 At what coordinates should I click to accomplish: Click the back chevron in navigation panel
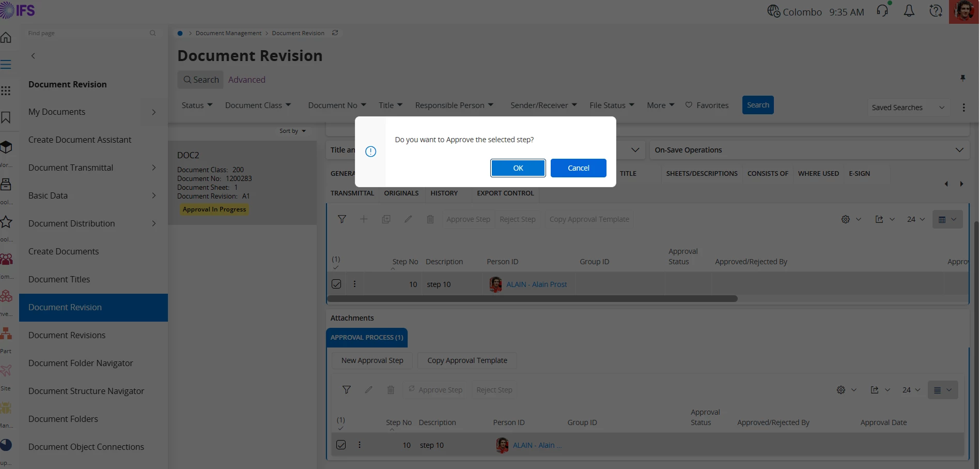pos(33,56)
